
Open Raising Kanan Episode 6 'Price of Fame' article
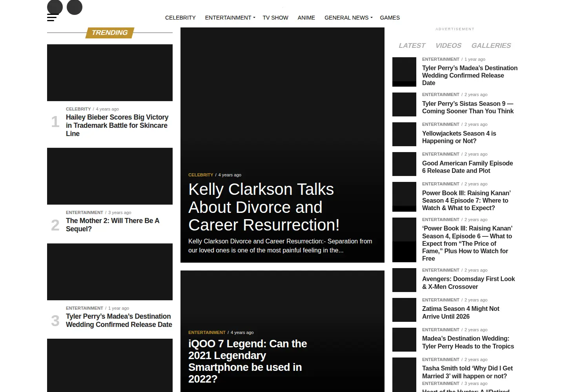(x=467, y=243)
